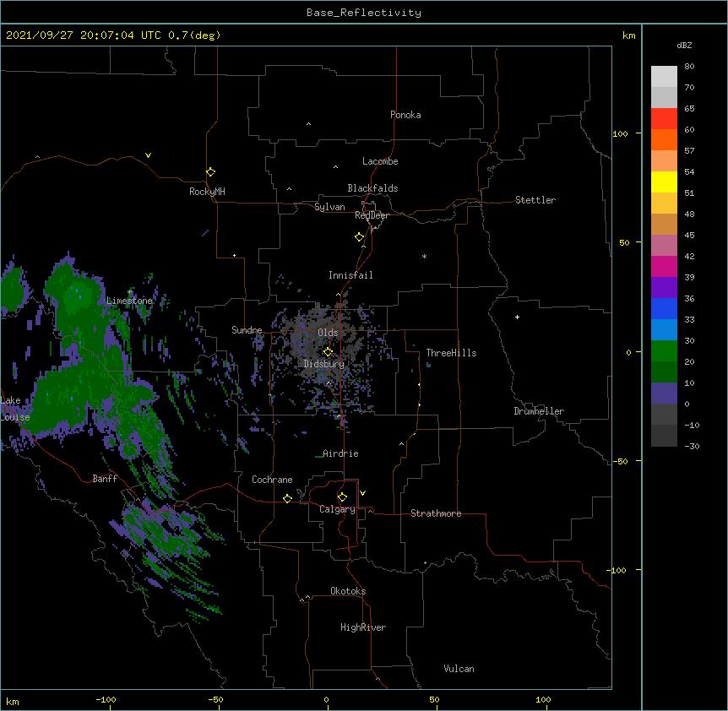Click the Didsbury town label

coord(324,364)
